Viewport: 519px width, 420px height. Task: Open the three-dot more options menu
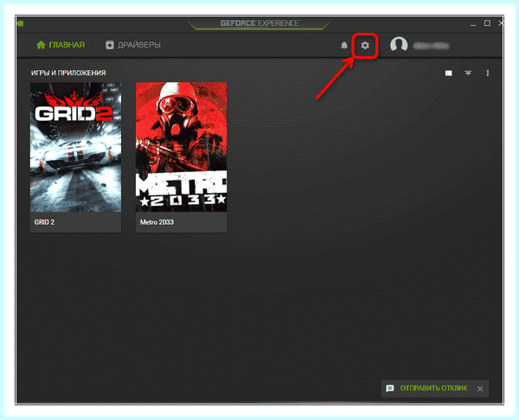click(x=488, y=73)
